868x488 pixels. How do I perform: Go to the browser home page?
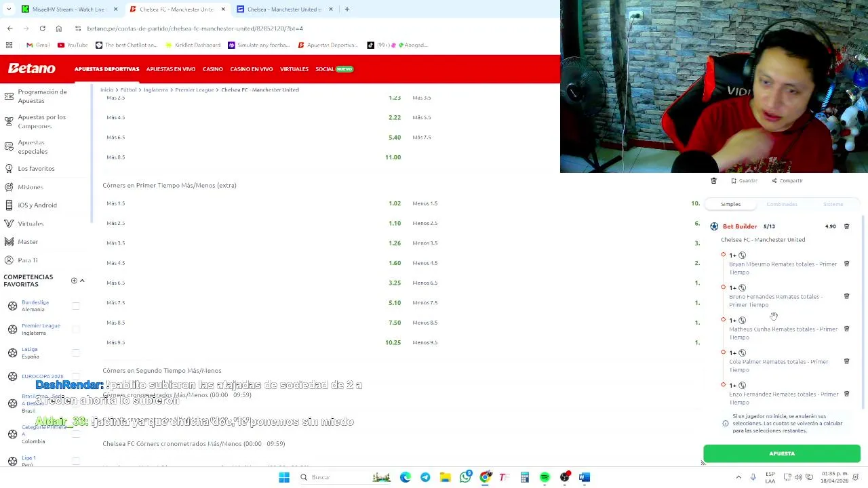point(58,28)
